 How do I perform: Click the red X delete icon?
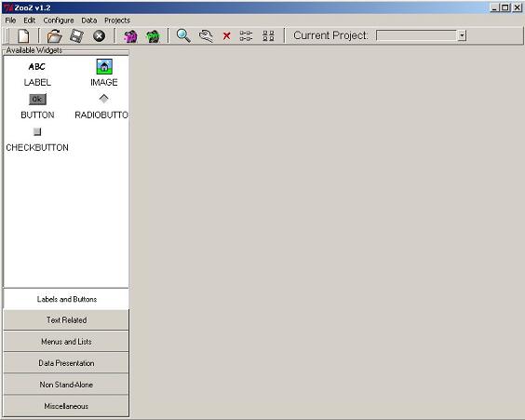tap(227, 35)
